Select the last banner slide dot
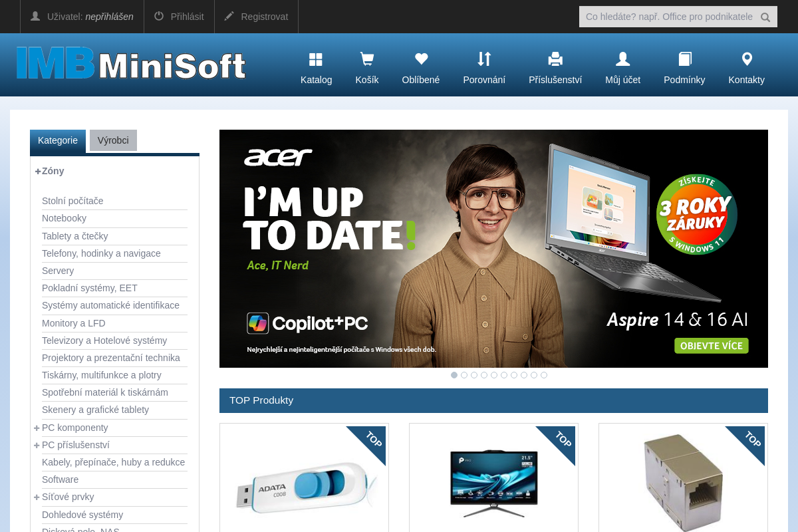The height and width of the screenshot is (532, 798). point(544,375)
